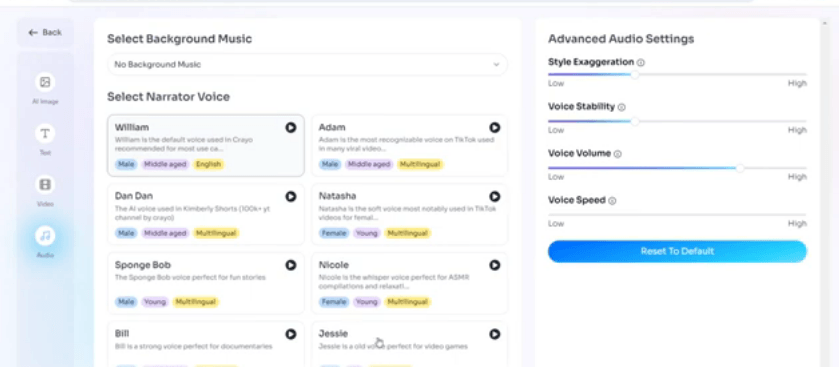Play William voice preview
The image size is (839, 367).
[x=291, y=127]
